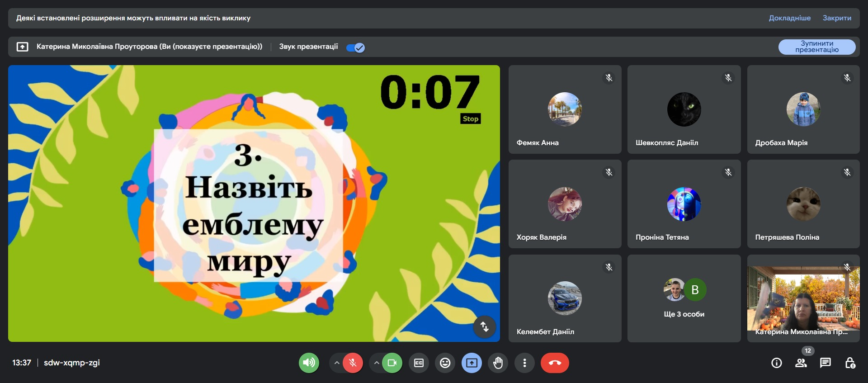
Task: Raise hand using the hand icon
Action: [x=498, y=363]
